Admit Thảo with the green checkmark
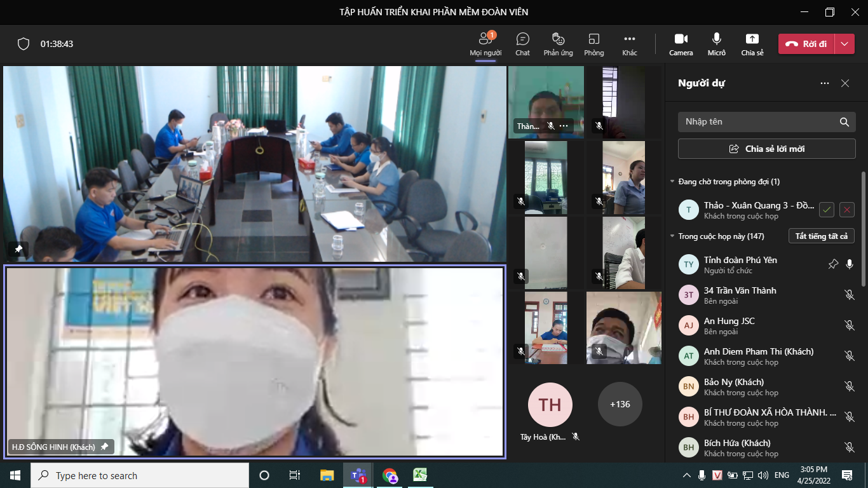Screen dimensions: 868x488 pyautogui.click(x=826, y=210)
